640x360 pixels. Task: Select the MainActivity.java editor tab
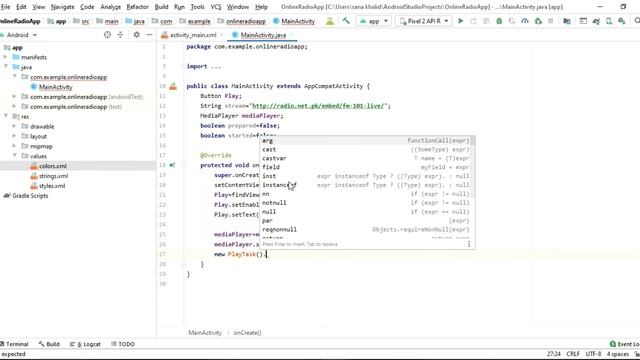pyautogui.click(x=263, y=35)
